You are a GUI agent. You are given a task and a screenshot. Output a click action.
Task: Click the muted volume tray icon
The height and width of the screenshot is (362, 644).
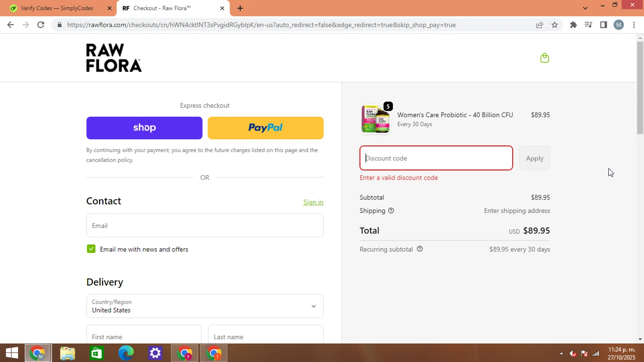tap(573, 353)
